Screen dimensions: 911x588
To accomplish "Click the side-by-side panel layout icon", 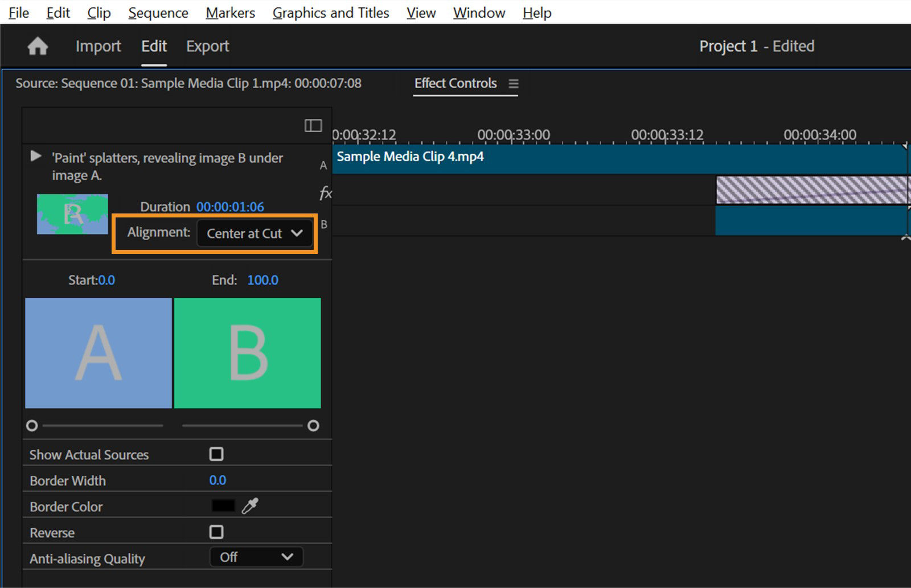I will [x=314, y=125].
